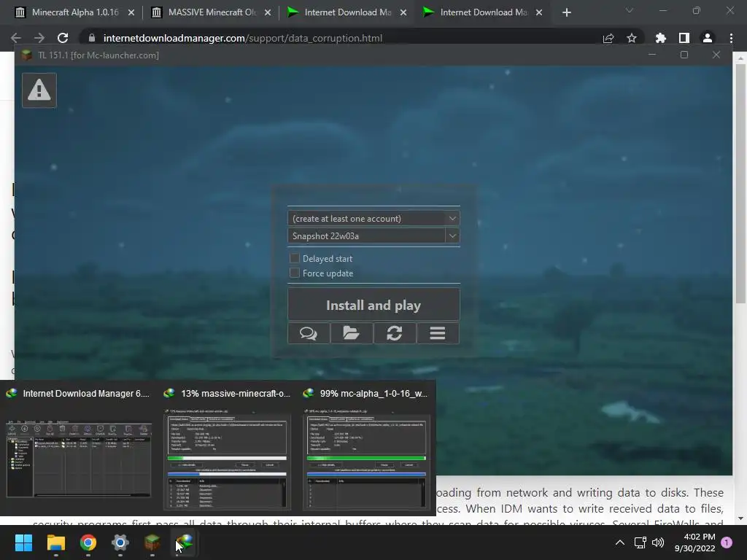This screenshot has width=747, height=560.
Task: Open the tab search chevron in Chrome
Action: 630,10
